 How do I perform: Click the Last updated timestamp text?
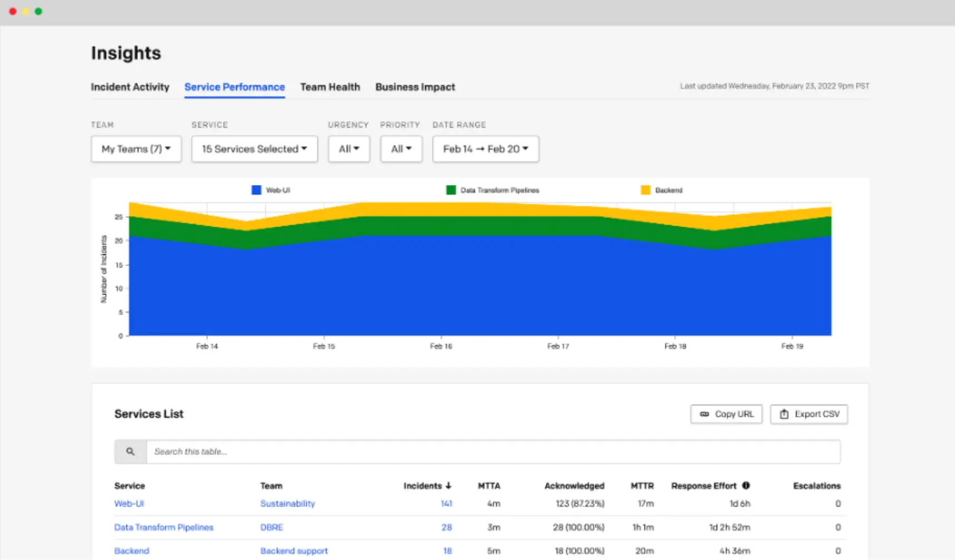[775, 86]
